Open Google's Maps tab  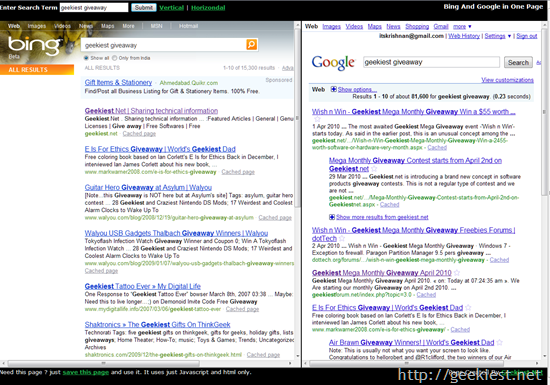click(x=374, y=26)
